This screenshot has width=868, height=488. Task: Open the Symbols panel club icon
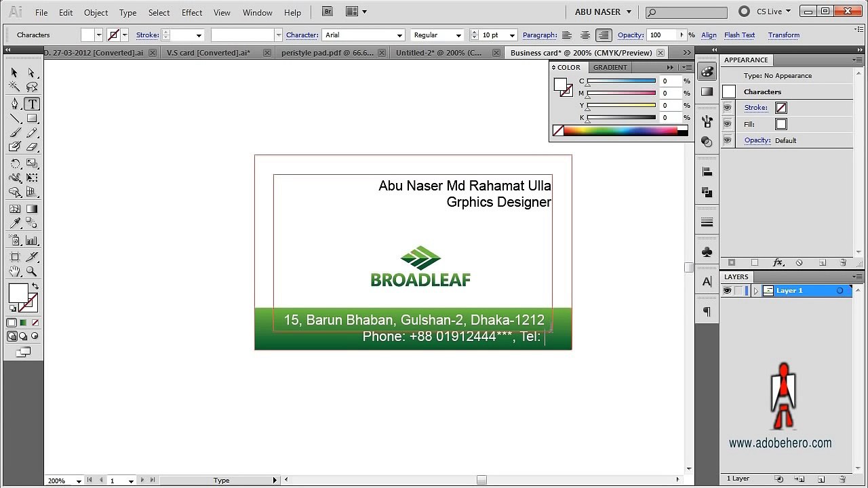(x=707, y=252)
